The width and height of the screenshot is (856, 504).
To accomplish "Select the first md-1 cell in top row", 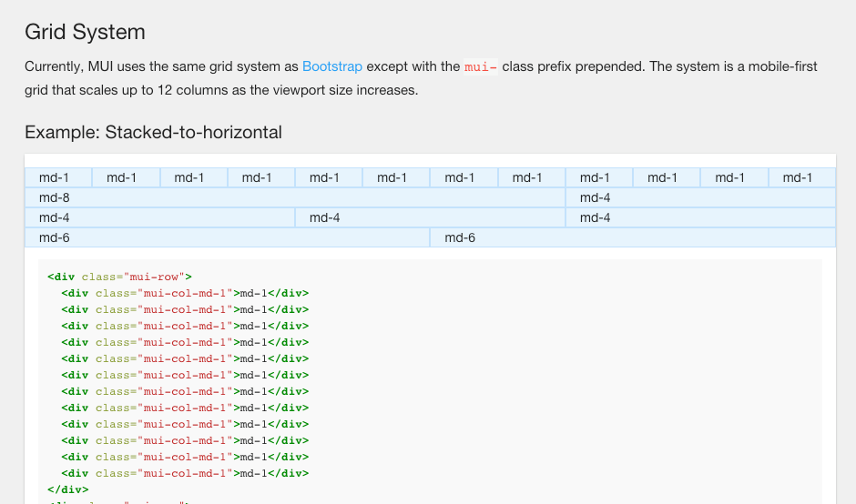I will (x=58, y=177).
